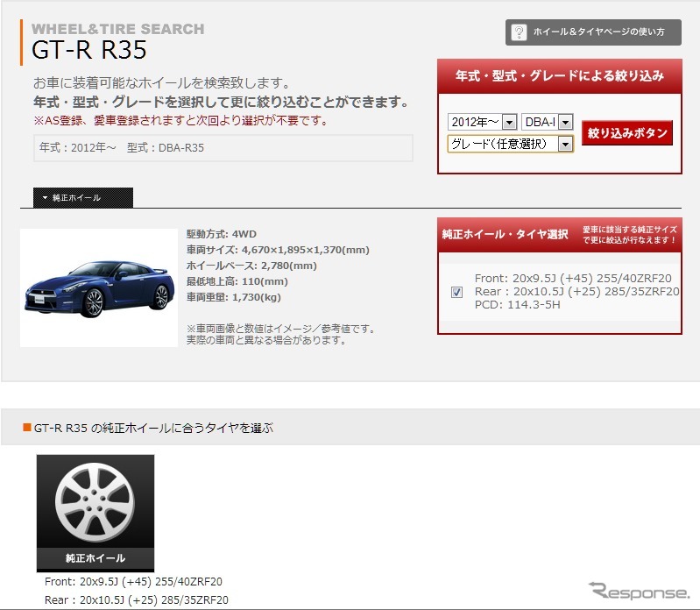Toggle the genuine wheel size checkbox

point(456,292)
